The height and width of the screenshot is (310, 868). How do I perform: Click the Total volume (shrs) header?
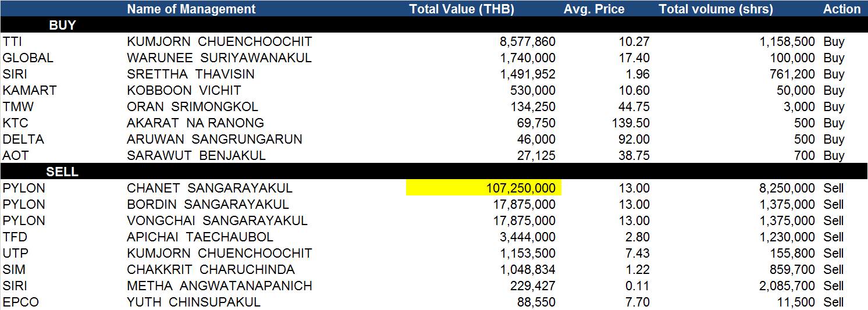(x=716, y=9)
